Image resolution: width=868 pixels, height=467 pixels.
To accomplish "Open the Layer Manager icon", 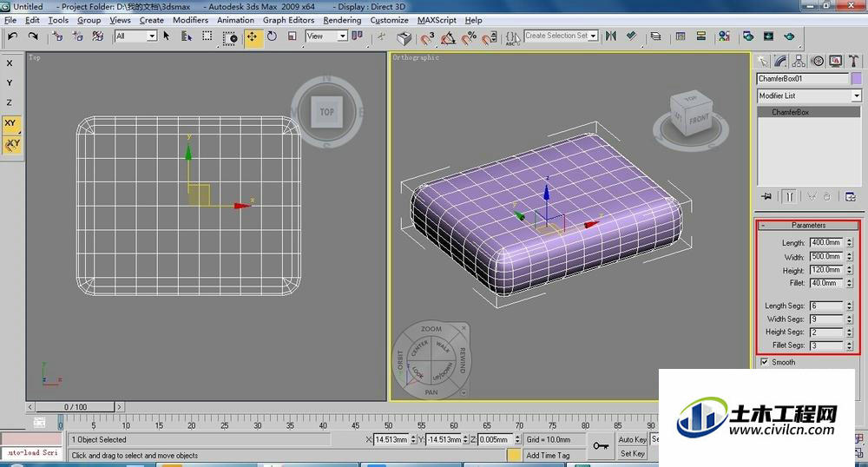I will point(656,36).
